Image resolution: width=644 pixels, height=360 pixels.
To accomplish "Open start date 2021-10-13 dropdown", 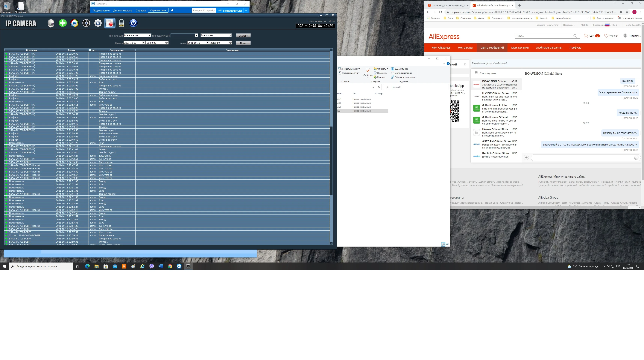I will (x=144, y=43).
